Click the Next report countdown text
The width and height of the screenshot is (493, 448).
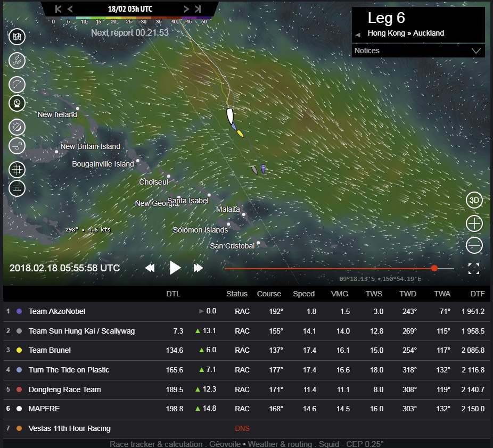click(x=130, y=32)
